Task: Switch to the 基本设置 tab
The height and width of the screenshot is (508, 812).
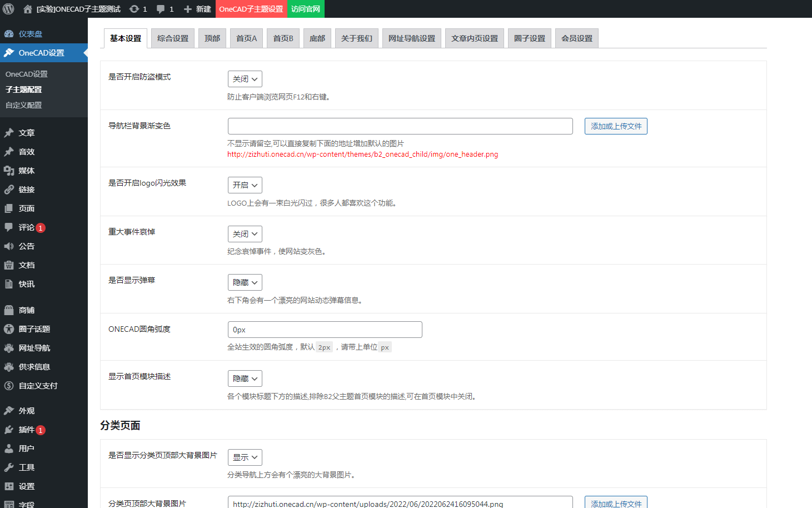Action: (126, 38)
